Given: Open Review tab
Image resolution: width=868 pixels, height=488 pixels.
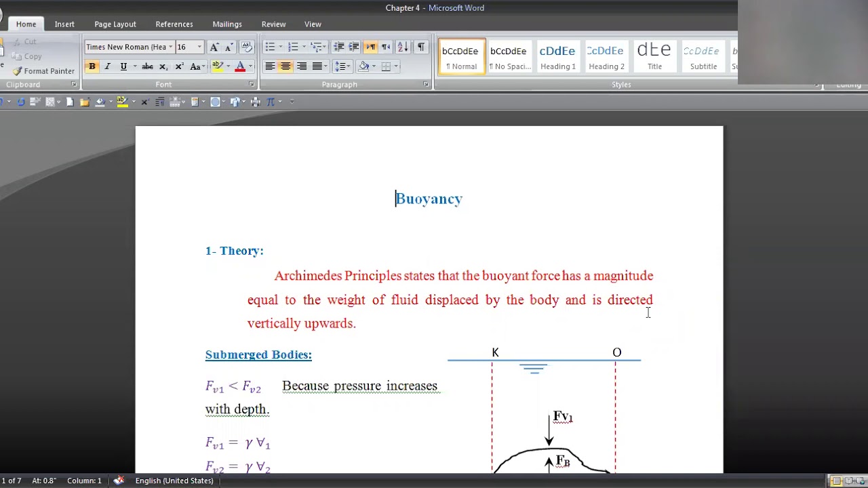Looking at the screenshot, I should (273, 24).
